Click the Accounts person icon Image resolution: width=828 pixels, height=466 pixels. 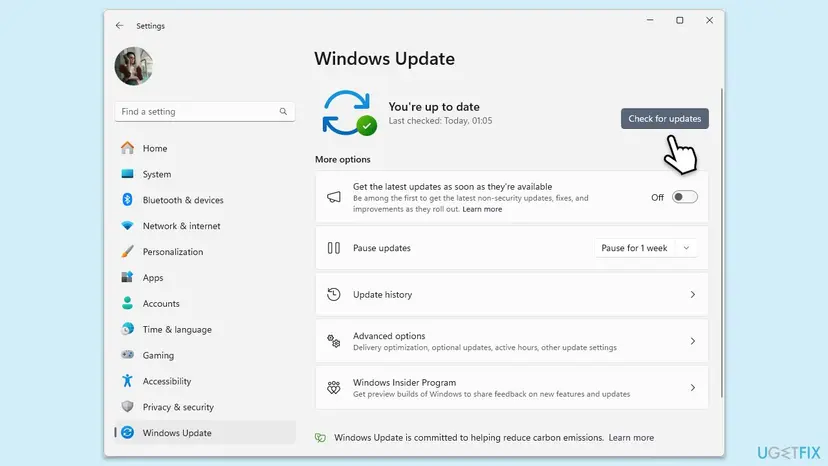[127, 303]
